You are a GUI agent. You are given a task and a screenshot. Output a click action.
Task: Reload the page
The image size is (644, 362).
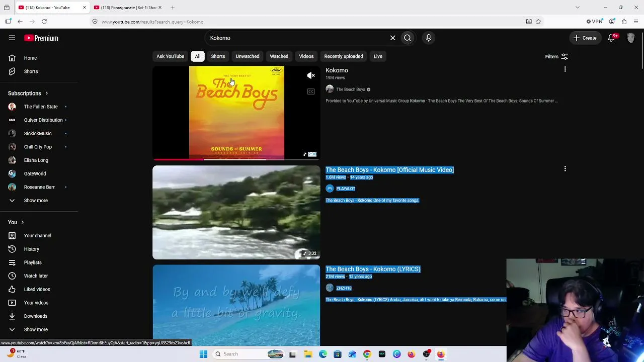[x=44, y=22]
